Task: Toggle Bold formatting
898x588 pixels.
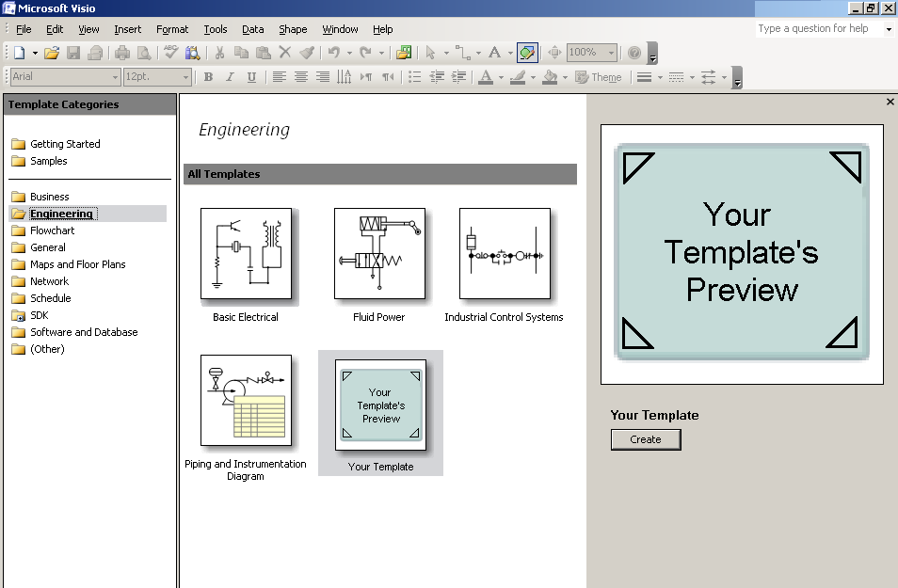Action: (208, 77)
